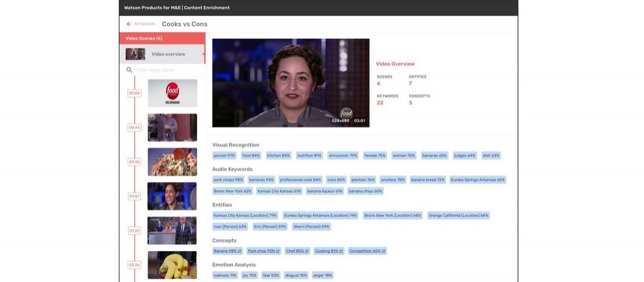Screen dimensions: 644x282
Task: Select the bananas 94% audio keyword
Action: coord(262,180)
